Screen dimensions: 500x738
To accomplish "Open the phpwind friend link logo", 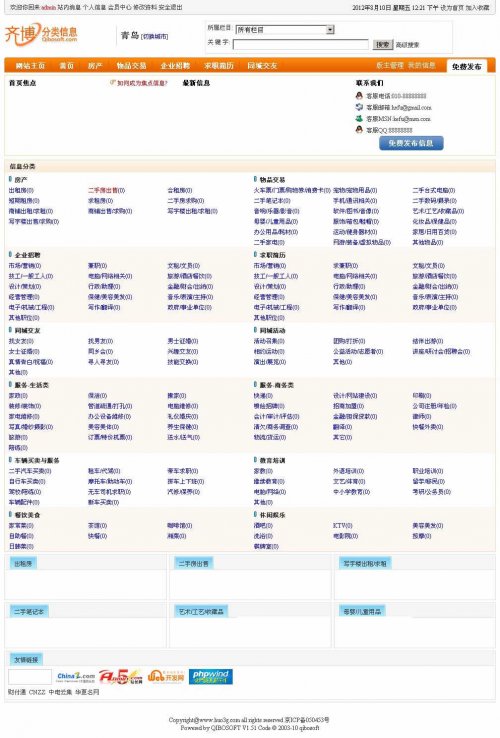I will coord(210,677).
